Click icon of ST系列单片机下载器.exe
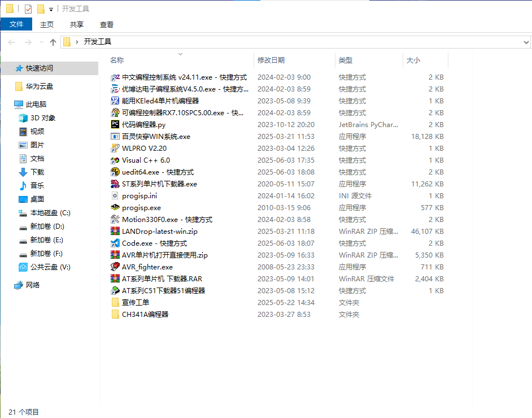 point(115,184)
